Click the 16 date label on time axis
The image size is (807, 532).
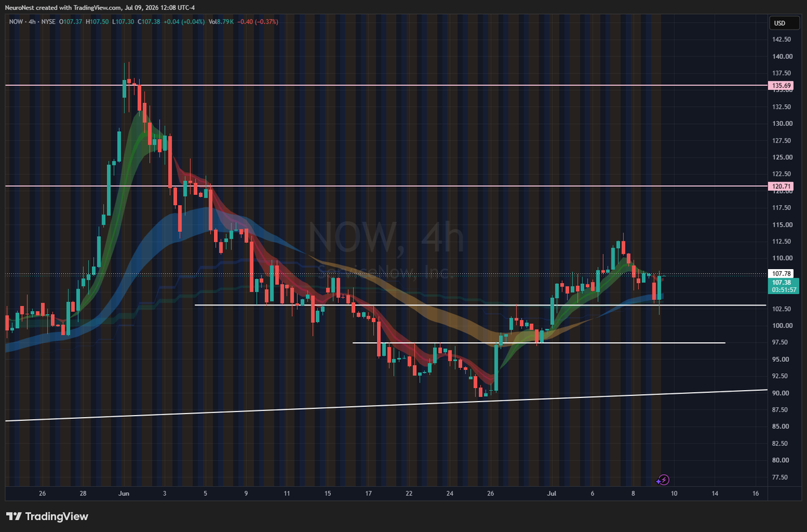coord(756,494)
